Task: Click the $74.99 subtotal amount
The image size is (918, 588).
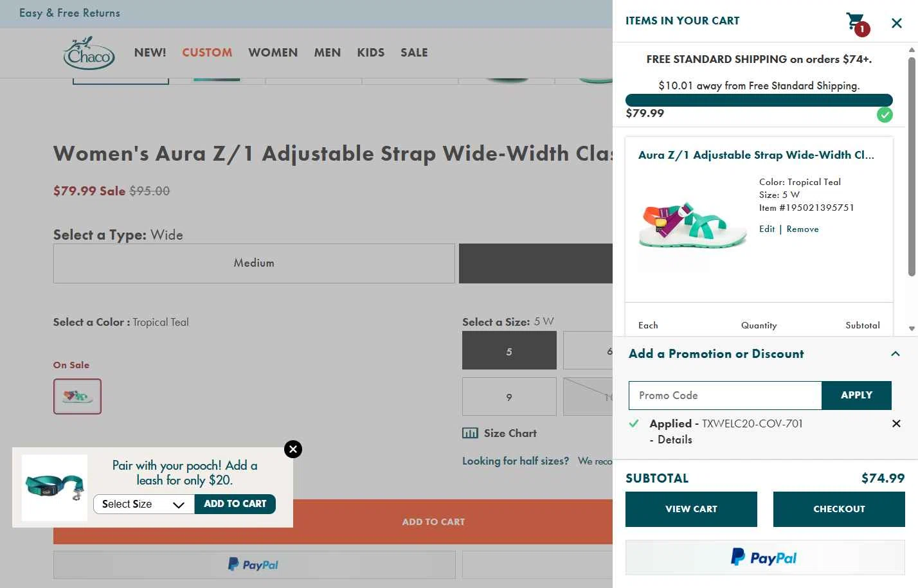Action: click(x=883, y=478)
